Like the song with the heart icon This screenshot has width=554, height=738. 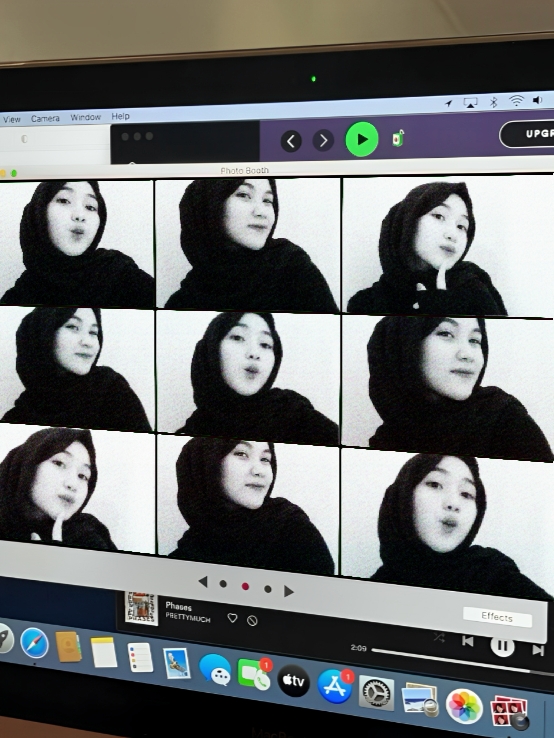click(x=232, y=618)
